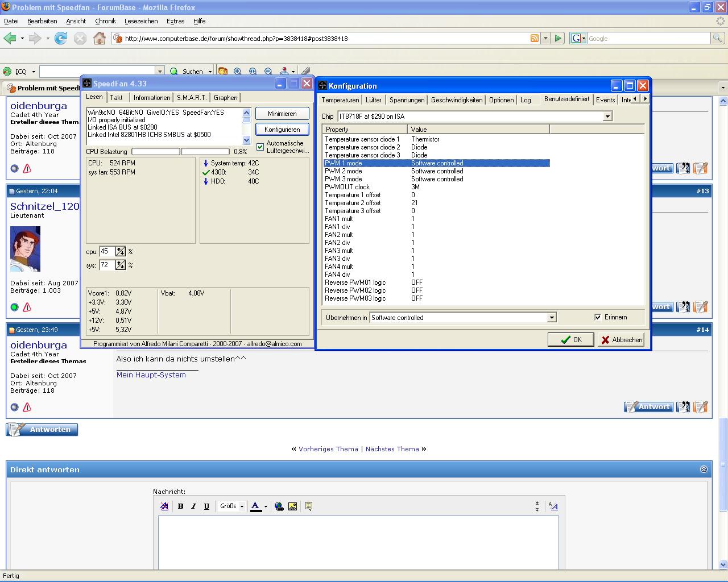Image resolution: width=728 pixels, height=582 pixels.
Task: Open the Suchen dropdown arrow in ICQ toolbar
Action: 210,72
